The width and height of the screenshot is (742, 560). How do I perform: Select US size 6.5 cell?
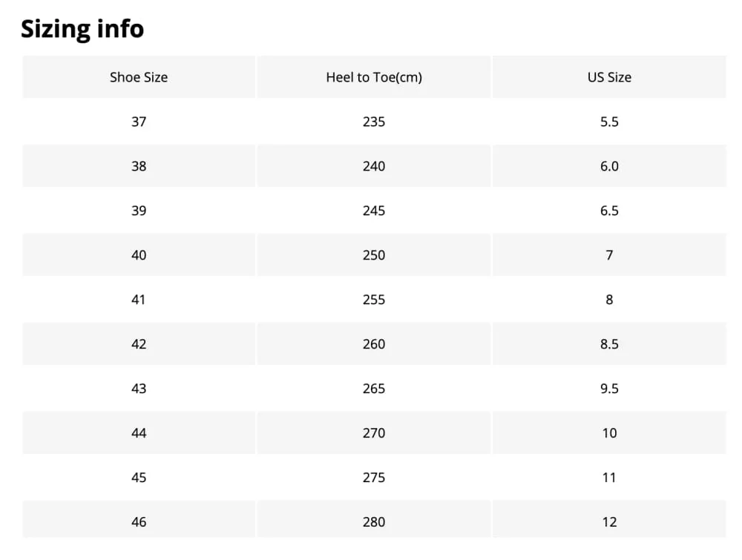[x=609, y=211]
